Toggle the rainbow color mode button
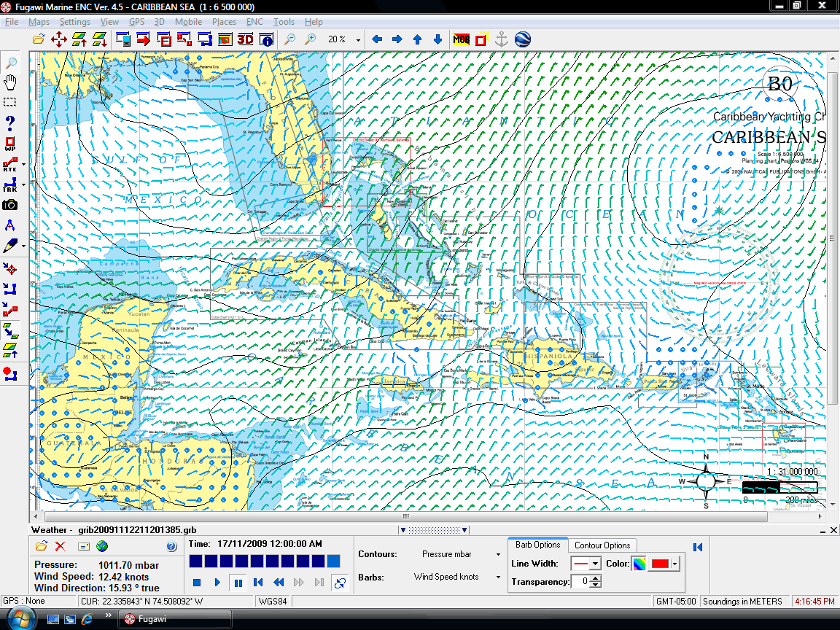Image resolution: width=840 pixels, height=630 pixels. pos(639,564)
